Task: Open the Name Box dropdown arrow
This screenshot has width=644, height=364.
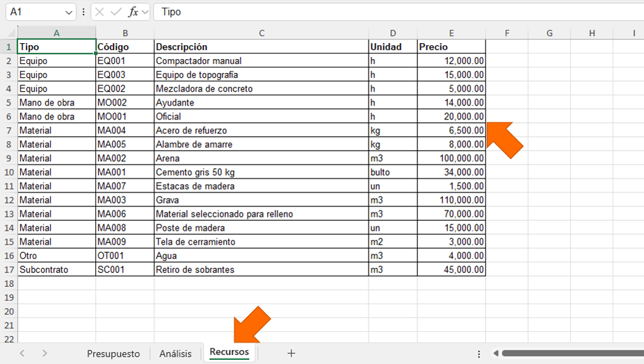Action: coord(68,13)
